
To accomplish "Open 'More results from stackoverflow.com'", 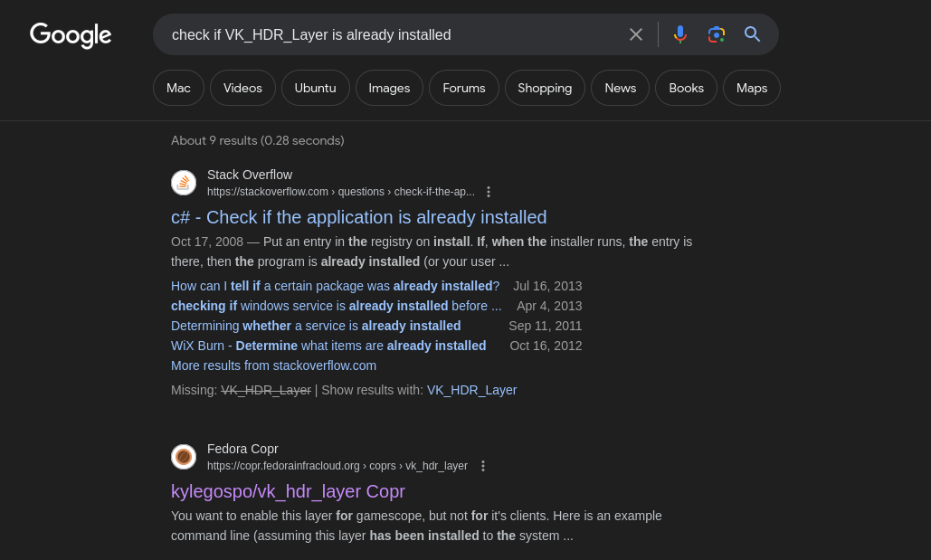I will pos(274,365).
